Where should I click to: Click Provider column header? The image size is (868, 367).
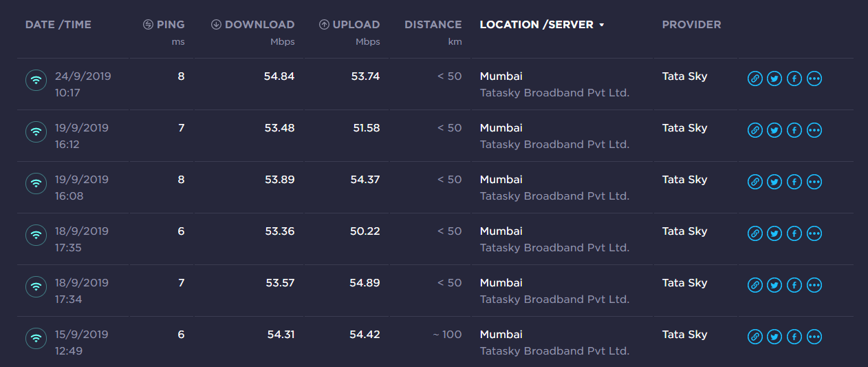tap(691, 25)
